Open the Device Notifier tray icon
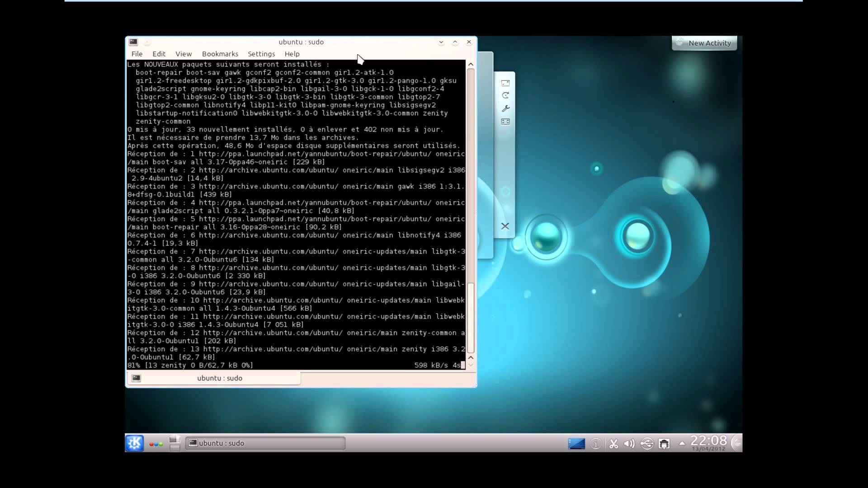Viewport: 868px width, 488px height. [x=647, y=444]
